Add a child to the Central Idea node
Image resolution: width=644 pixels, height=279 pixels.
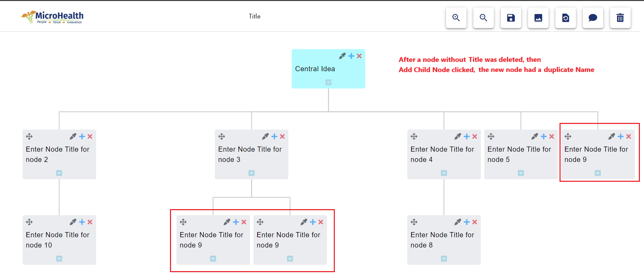tap(351, 56)
